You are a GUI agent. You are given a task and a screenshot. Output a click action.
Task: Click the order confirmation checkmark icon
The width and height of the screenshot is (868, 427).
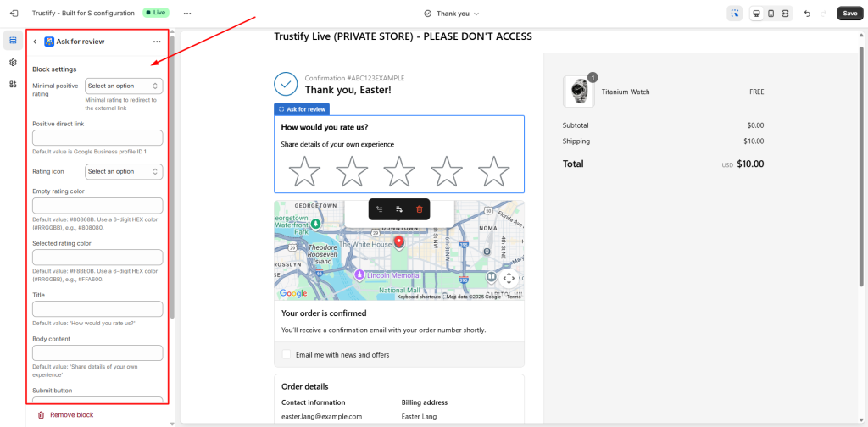[287, 84]
